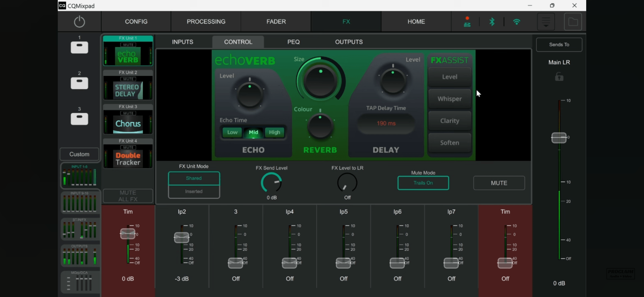
Task: Select the Double Tracker FX Unit 4 thumbnail
Action: tap(128, 153)
